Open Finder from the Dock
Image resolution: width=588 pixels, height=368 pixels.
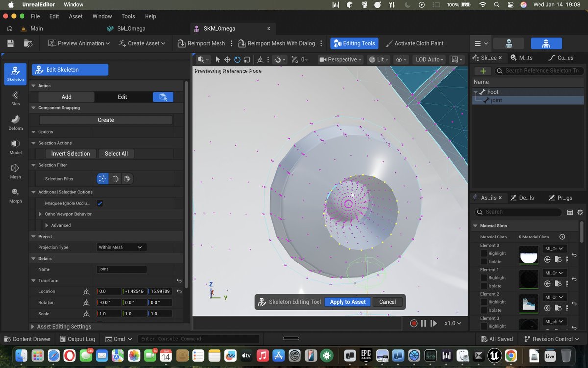pos(21,355)
